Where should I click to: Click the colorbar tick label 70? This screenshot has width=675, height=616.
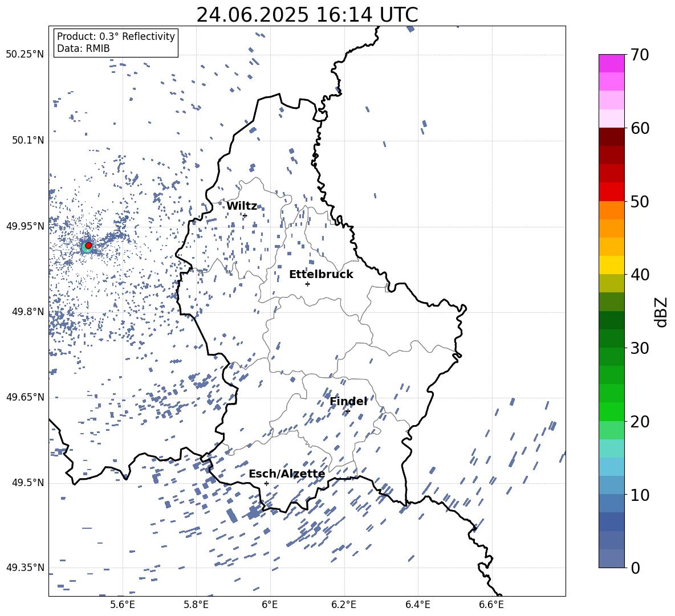640,55
